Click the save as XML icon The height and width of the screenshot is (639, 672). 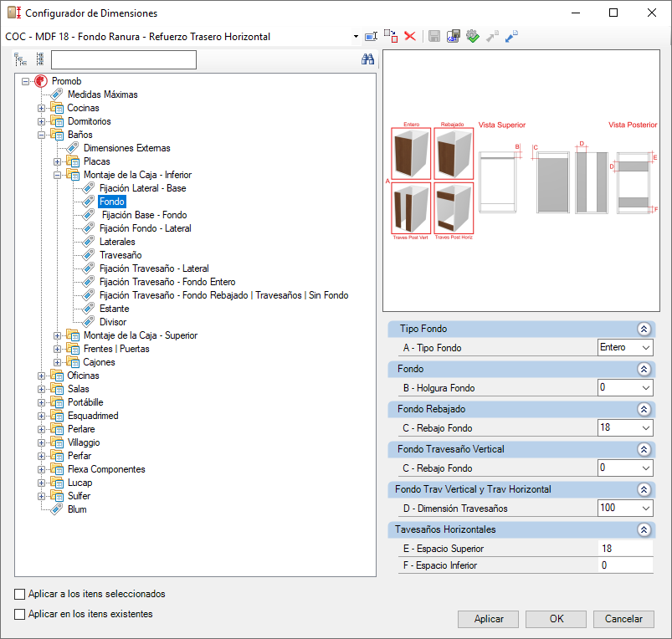pos(454,36)
